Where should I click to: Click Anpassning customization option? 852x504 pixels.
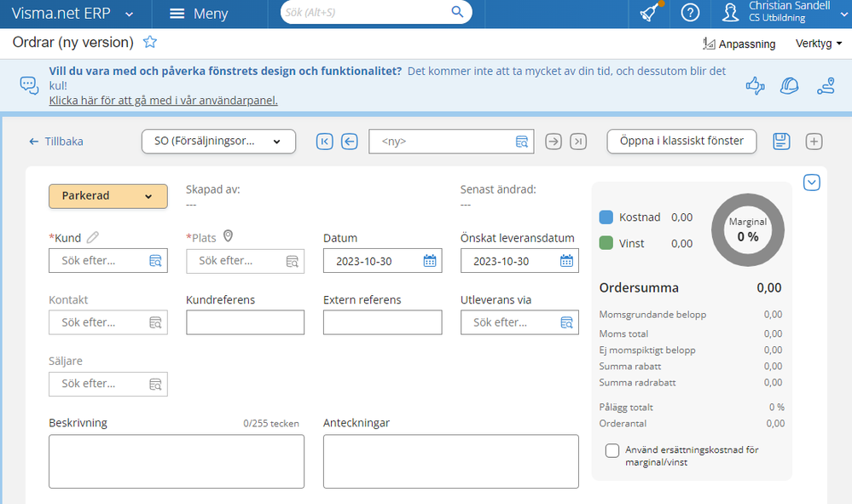(x=739, y=44)
